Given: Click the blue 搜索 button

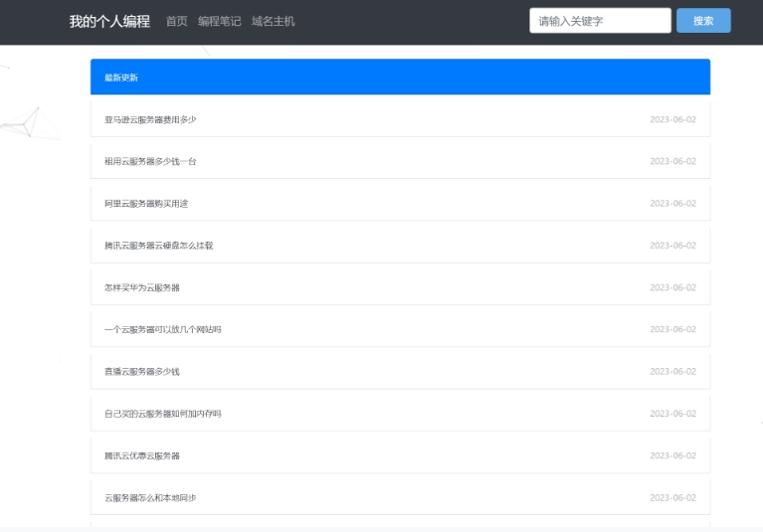Looking at the screenshot, I should tap(703, 21).
